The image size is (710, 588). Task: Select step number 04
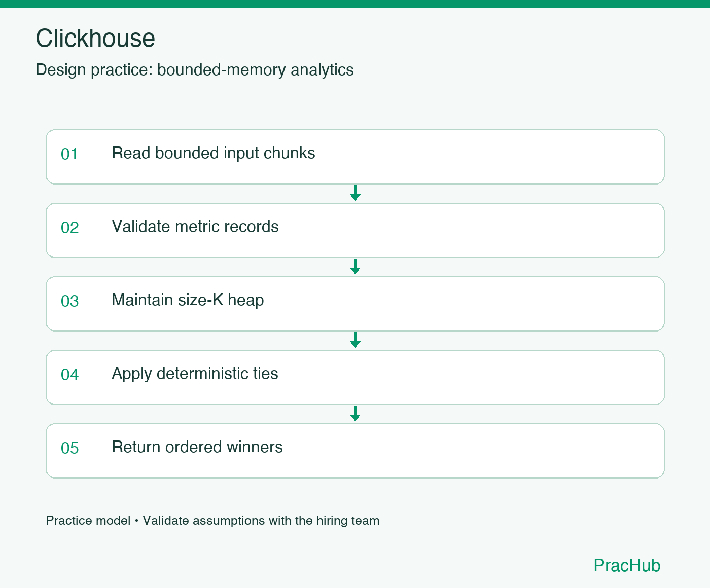click(x=70, y=375)
